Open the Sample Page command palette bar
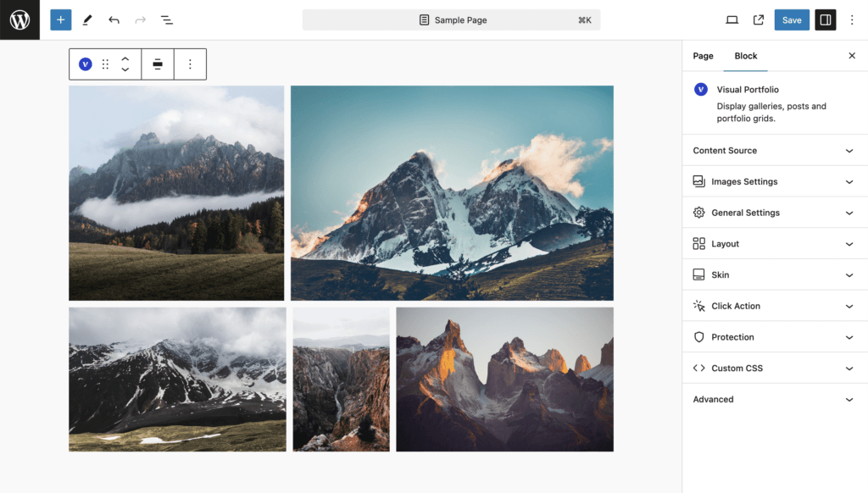 click(x=451, y=20)
